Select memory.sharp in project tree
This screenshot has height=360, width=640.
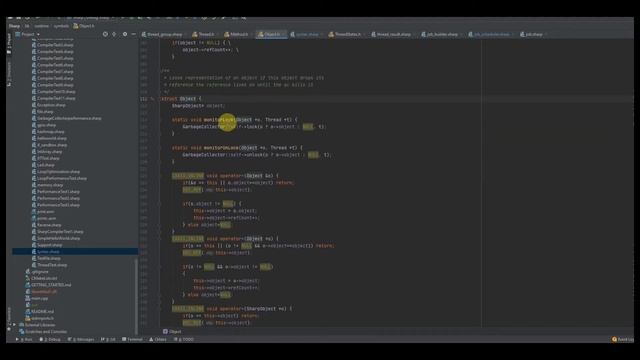pos(50,185)
